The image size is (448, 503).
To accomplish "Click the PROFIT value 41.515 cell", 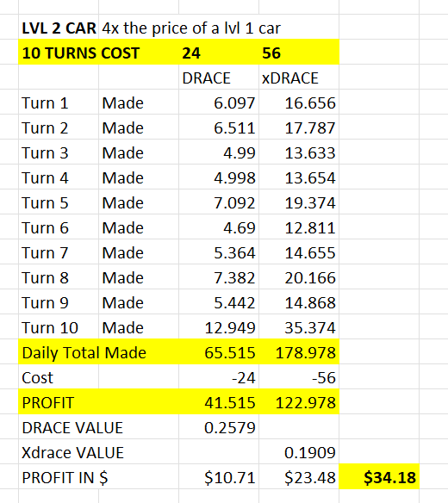I will [219, 403].
